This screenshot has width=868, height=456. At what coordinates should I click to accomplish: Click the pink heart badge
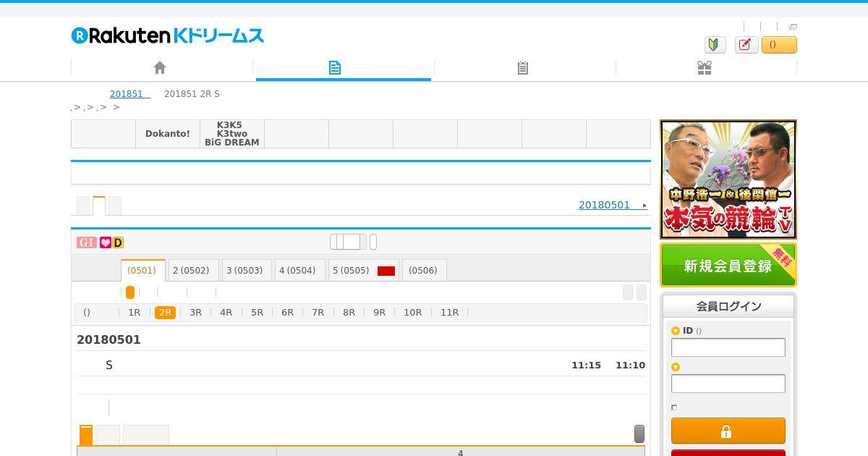[x=105, y=242]
